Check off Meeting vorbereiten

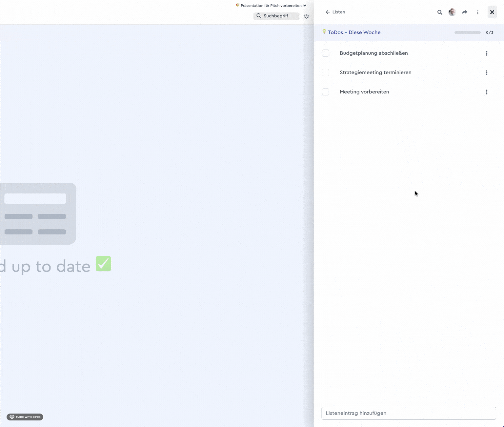[326, 92]
